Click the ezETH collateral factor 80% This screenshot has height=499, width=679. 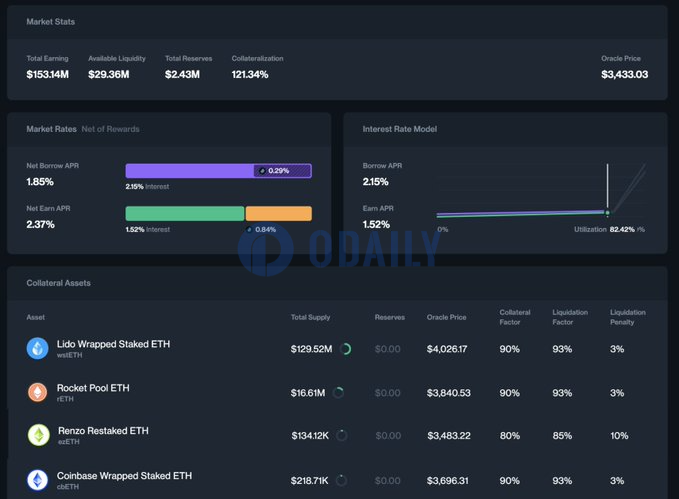510,436
